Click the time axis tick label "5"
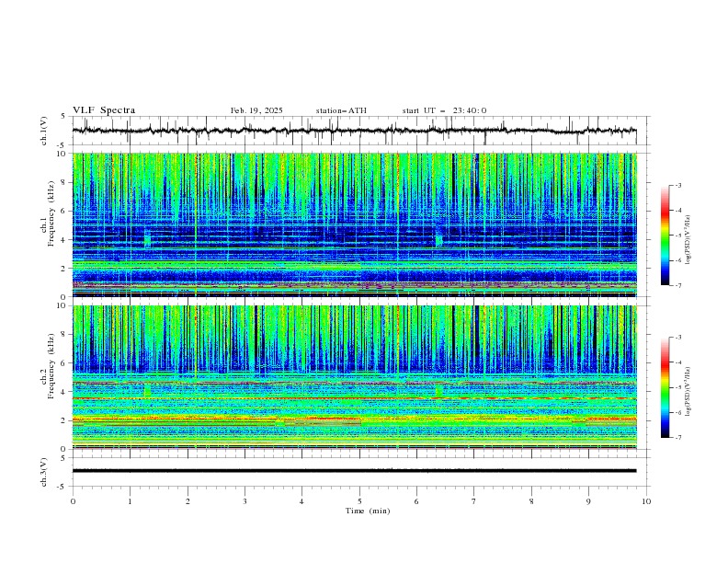The image size is (728, 563). point(359,501)
